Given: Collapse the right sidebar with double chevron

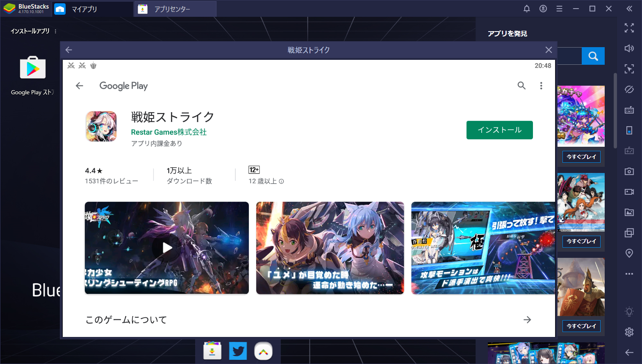Looking at the screenshot, I should pyautogui.click(x=629, y=9).
